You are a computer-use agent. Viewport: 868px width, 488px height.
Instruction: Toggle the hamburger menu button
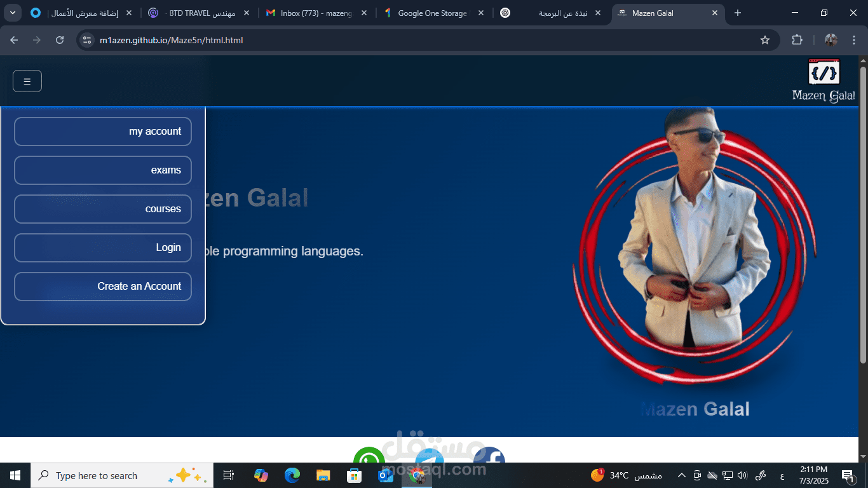pyautogui.click(x=27, y=81)
